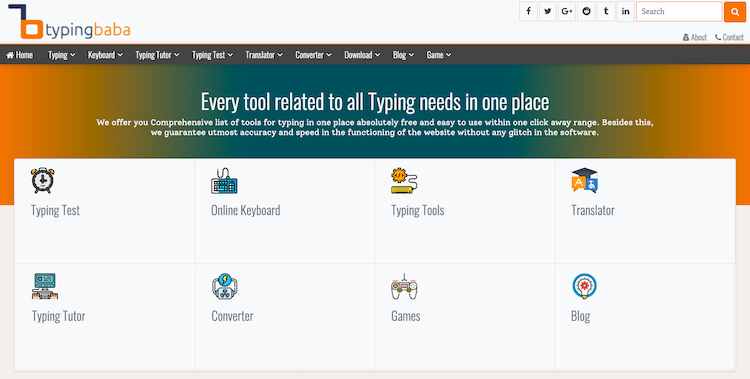This screenshot has width=750, height=379.
Task: Open the Typing Tools card title
Action: [418, 211]
